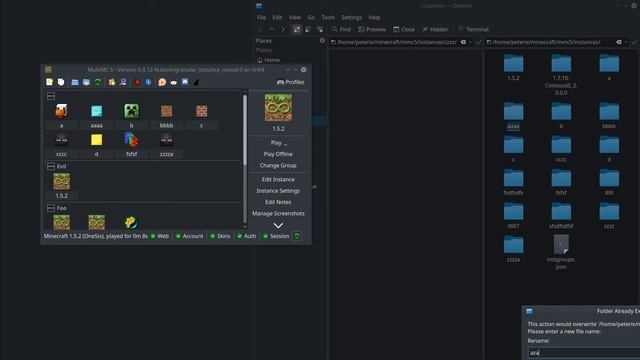Screen dimensions: 640x360
Task: Click the Auth status indicator
Action: click(x=247, y=236)
